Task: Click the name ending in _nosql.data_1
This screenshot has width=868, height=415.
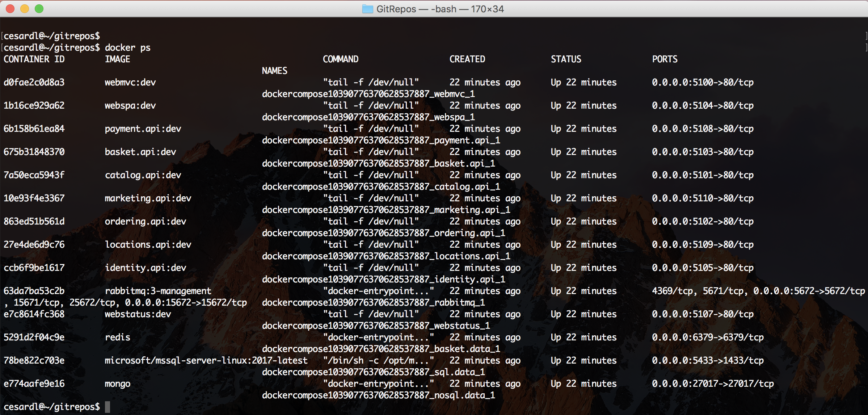Action: click(x=378, y=395)
